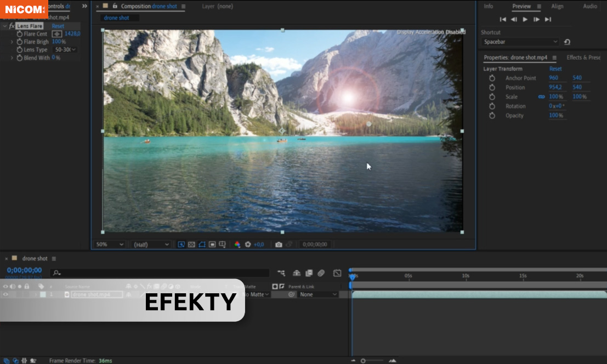Toggle the composition viewer lock icon
Screen dimensions: 607x364
point(115,6)
